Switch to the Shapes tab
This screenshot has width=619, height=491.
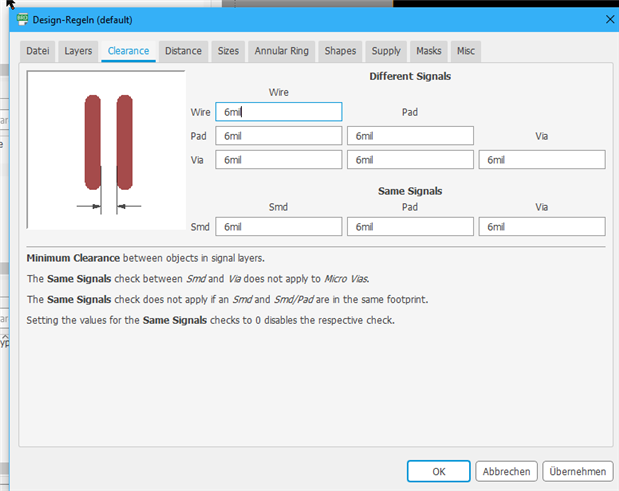pyautogui.click(x=340, y=51)
